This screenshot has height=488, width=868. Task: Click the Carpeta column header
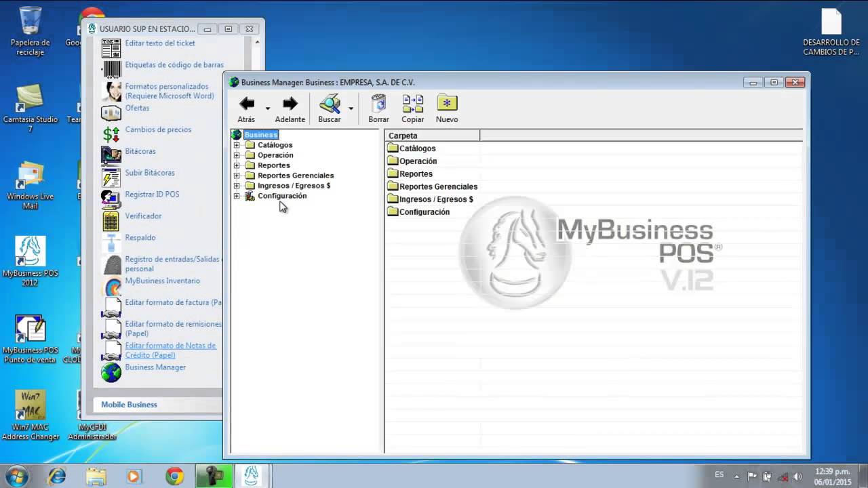click(433, 136)
